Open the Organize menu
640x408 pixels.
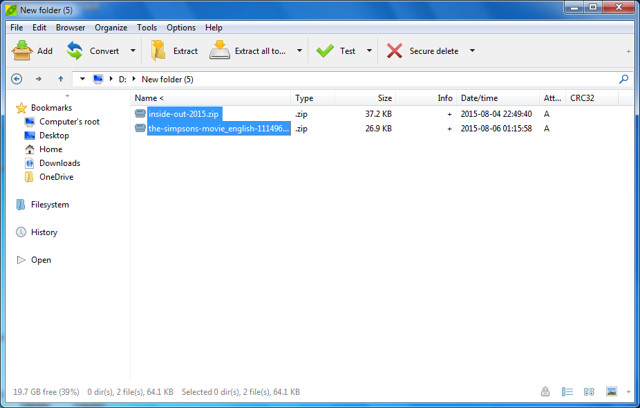[111, 27]
